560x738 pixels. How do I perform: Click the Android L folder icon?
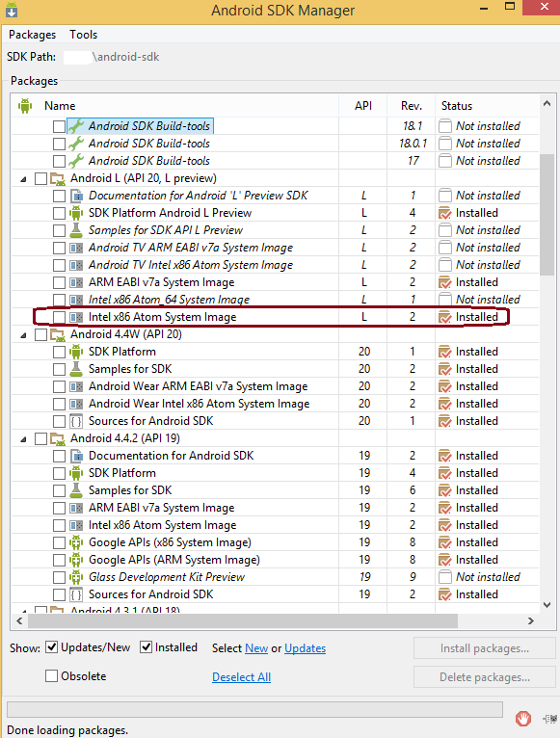[58, 178]
